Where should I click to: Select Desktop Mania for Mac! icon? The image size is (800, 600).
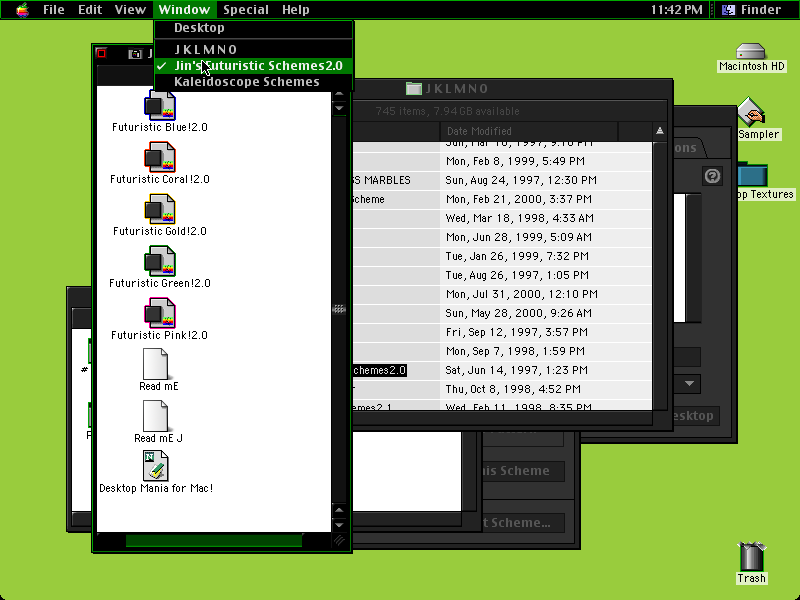(156, 466)
